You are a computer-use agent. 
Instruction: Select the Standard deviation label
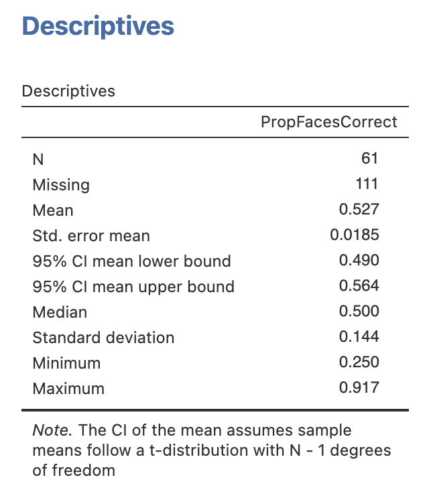point(103,337)
